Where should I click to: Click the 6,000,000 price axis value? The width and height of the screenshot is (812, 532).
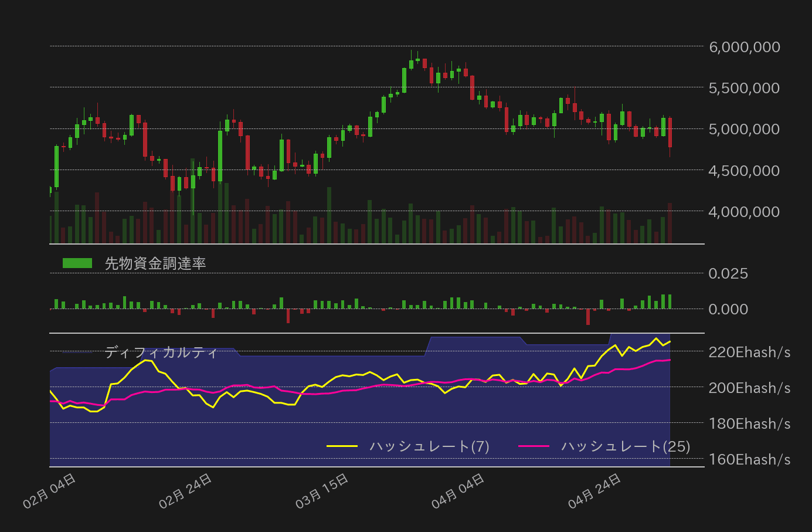[743, 47]
